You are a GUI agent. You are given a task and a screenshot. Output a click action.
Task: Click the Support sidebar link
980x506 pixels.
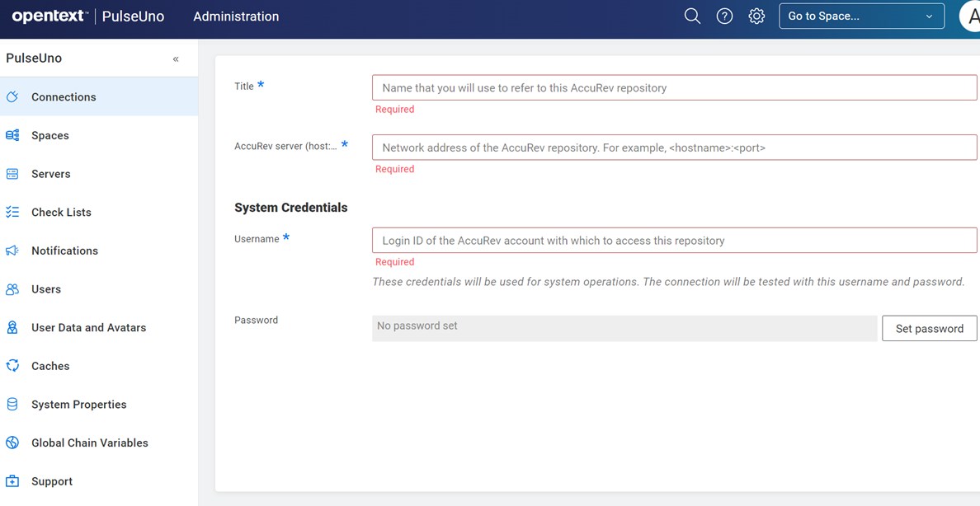tap(52, 481)
